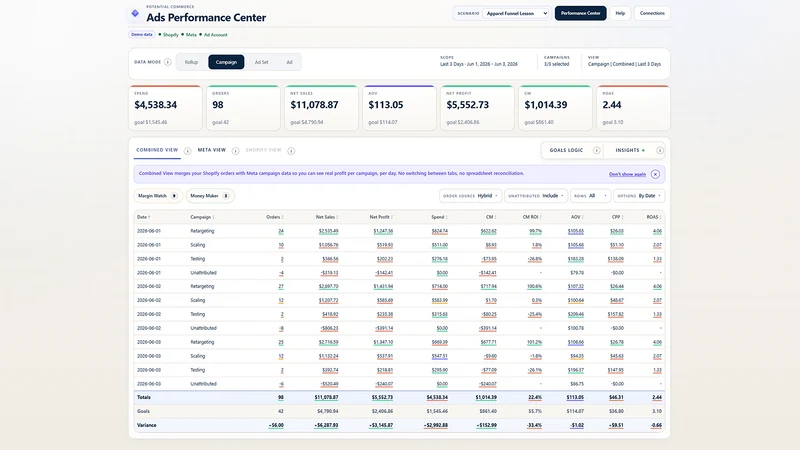This screenshot has height=450, width=800.
Task: Click the Shopify connection status label
Action: [170, 35]
